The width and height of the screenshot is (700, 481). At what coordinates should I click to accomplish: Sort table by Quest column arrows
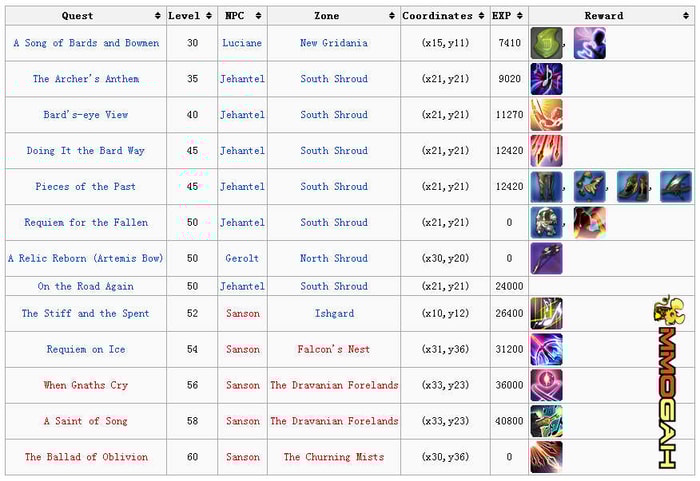[158, 16]
